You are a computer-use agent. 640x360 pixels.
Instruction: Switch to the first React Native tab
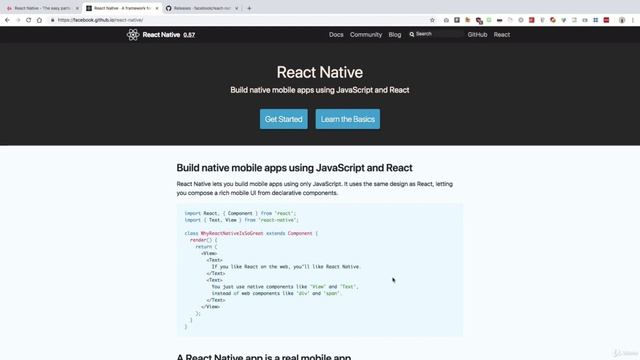tap(43, 8)
